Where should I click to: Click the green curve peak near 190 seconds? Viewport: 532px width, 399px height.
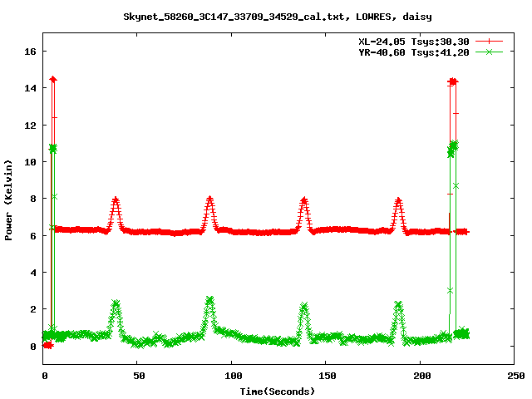coord(398,305)
